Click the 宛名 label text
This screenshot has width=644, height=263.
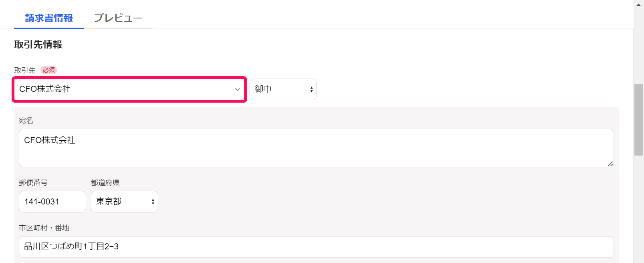[26, 120]
